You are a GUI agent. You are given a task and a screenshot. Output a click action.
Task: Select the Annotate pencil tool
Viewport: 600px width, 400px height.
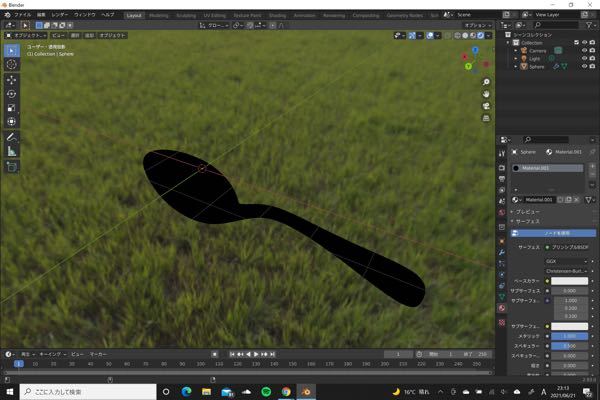click(x=12, y=137)
